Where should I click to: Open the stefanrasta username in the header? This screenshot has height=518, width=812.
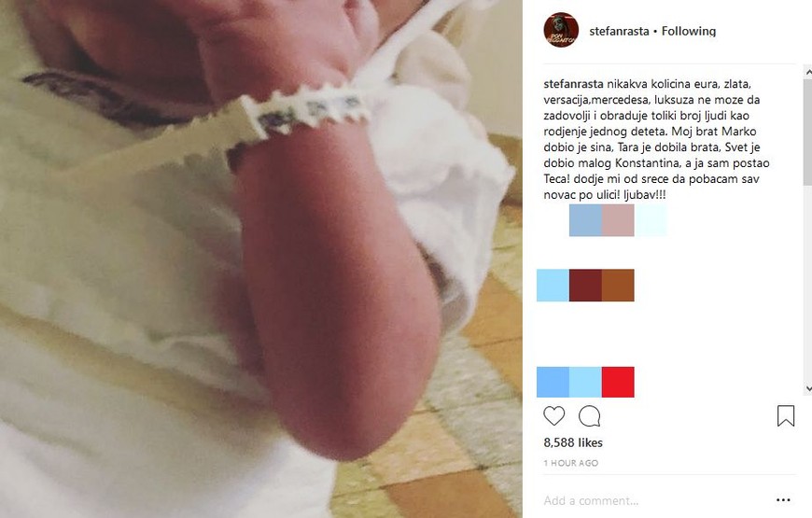pos(619,31)
